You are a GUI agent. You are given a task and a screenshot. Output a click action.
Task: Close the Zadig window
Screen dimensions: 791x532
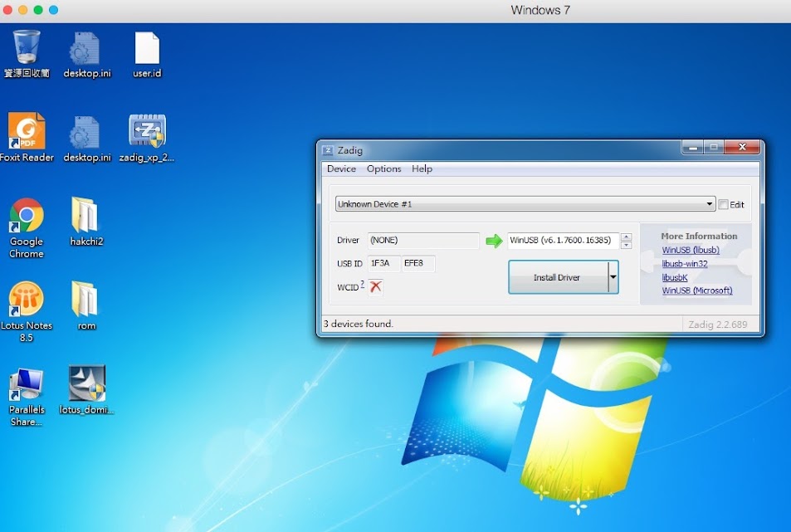[x=742, y=147]
